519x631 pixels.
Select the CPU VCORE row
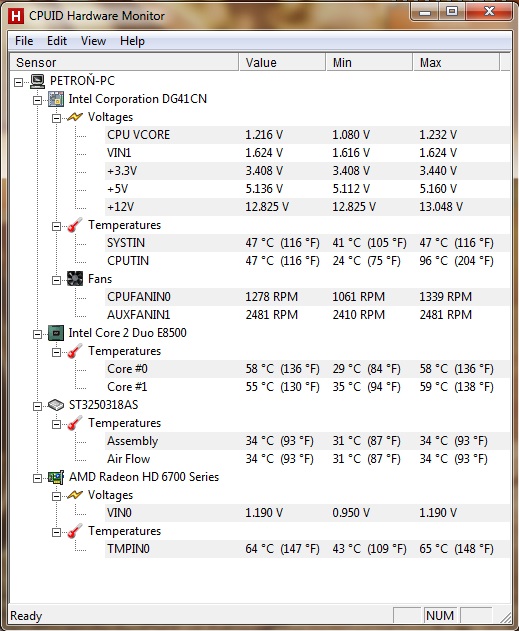307,135
